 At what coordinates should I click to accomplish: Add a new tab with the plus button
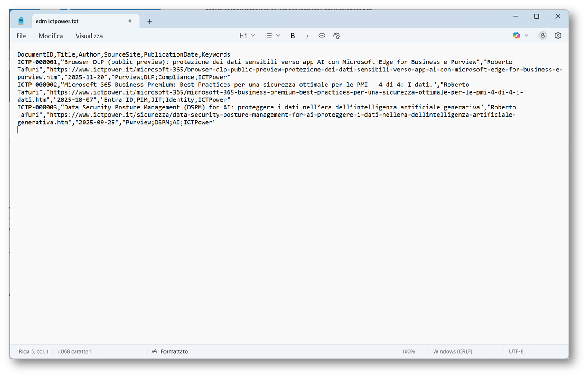coord(149,21)
